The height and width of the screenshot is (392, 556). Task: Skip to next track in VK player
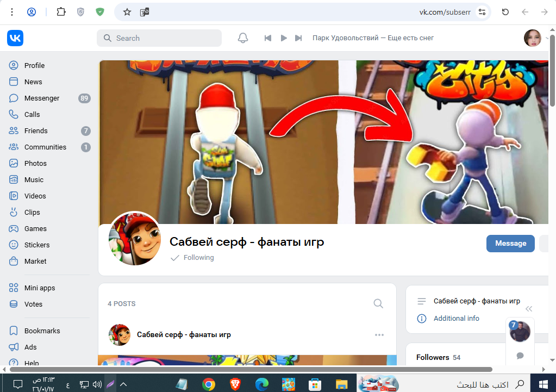click(298, 38)
